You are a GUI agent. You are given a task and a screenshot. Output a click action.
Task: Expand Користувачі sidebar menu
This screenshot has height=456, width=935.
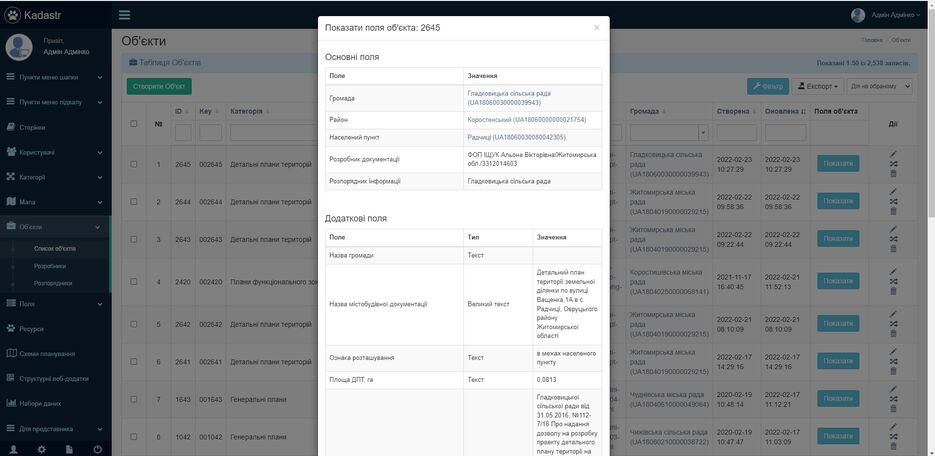(55, 153)
